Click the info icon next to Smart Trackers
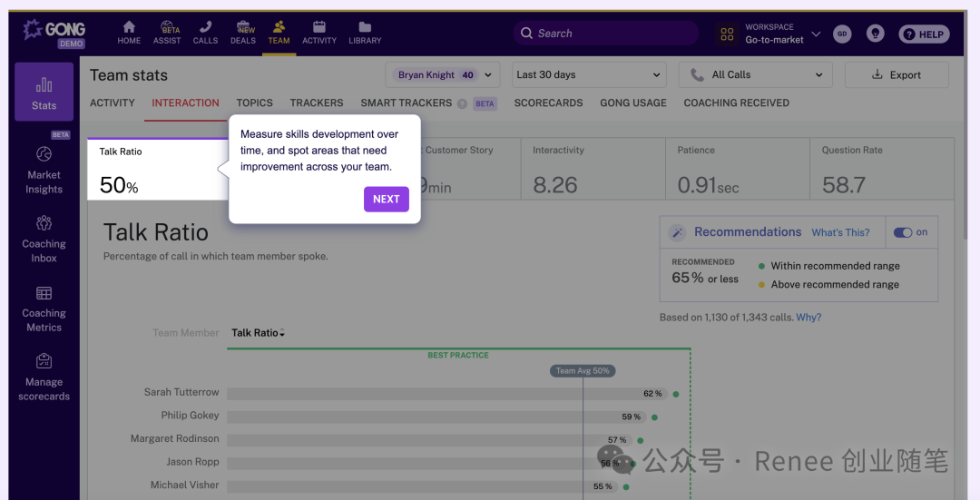The height and width of the screenshot is (500, 980). [462, 103]
